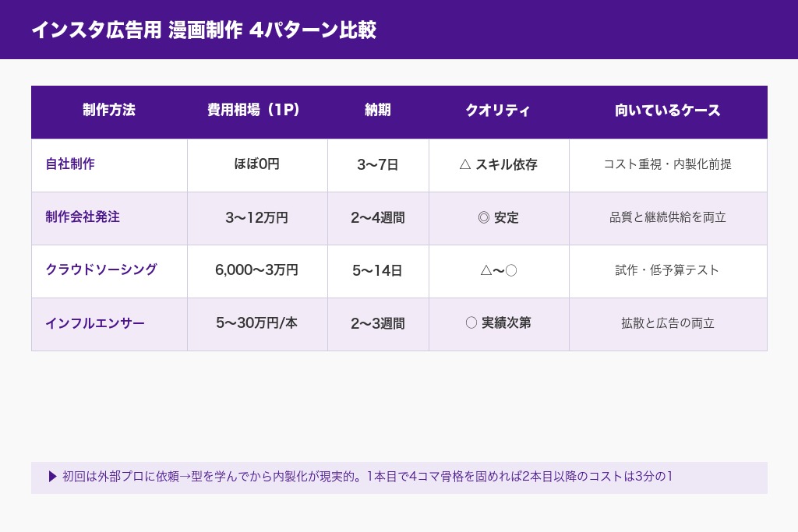Click the クオリティ column header
Viewport: 798px width, 532px height.
(x=499, y=111)
